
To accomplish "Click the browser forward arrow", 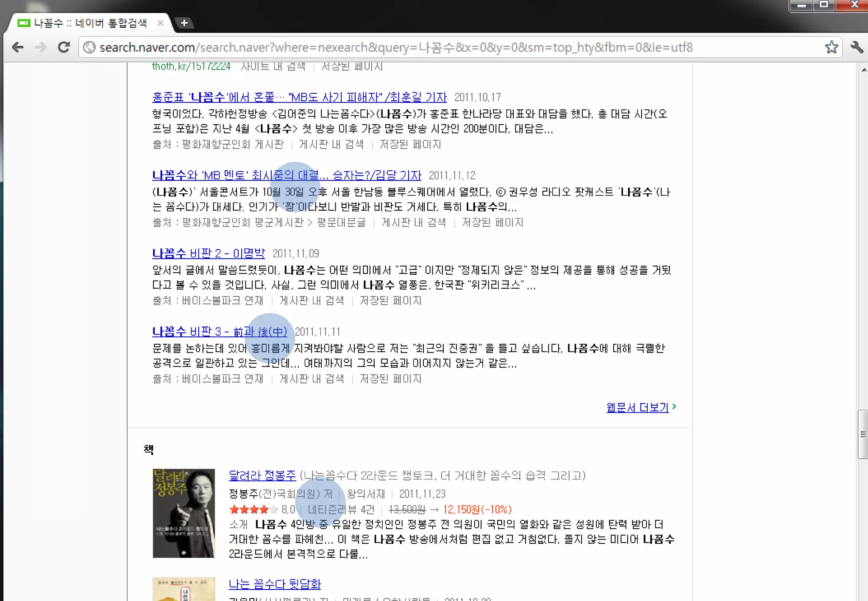I will pos(41,47).
